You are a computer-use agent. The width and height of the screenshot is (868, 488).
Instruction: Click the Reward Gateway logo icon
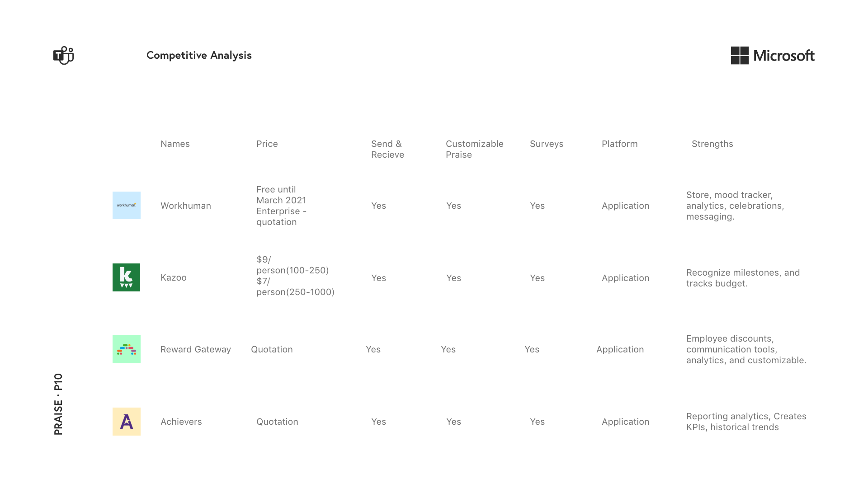[x=127, y=349]
